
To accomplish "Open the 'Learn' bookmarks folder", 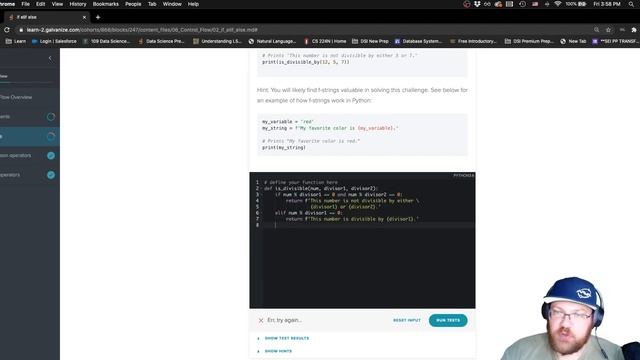I will pyautogui.click(x=16, y=41).
